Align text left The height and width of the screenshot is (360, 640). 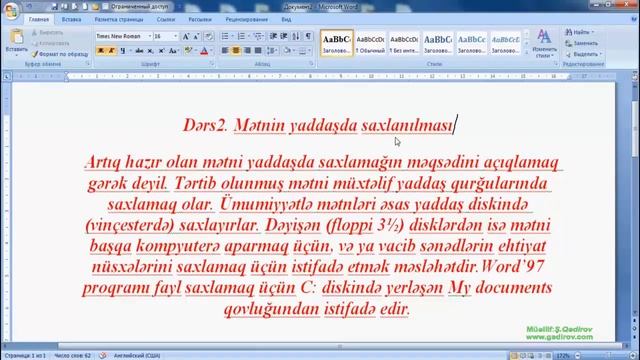click(x=225, y=51)
